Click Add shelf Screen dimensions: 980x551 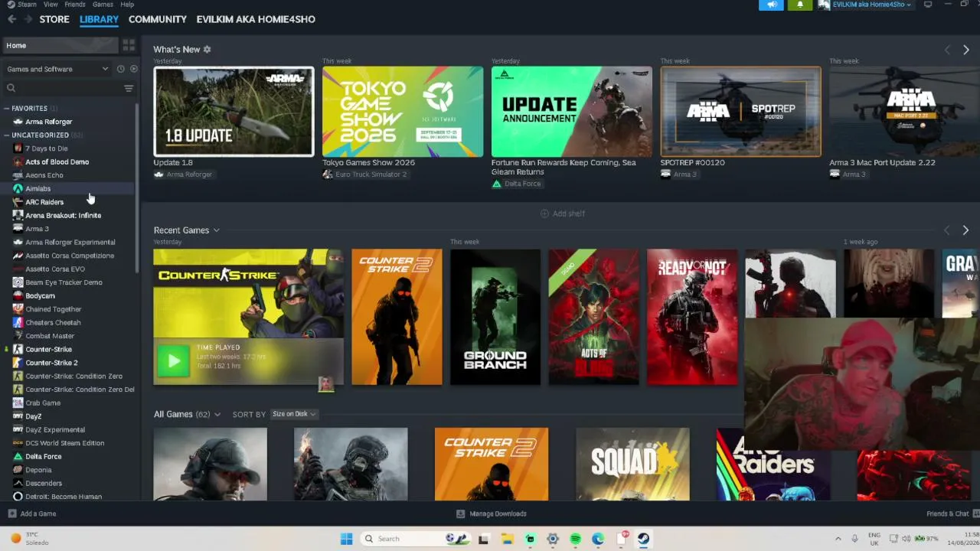point(563,214)
